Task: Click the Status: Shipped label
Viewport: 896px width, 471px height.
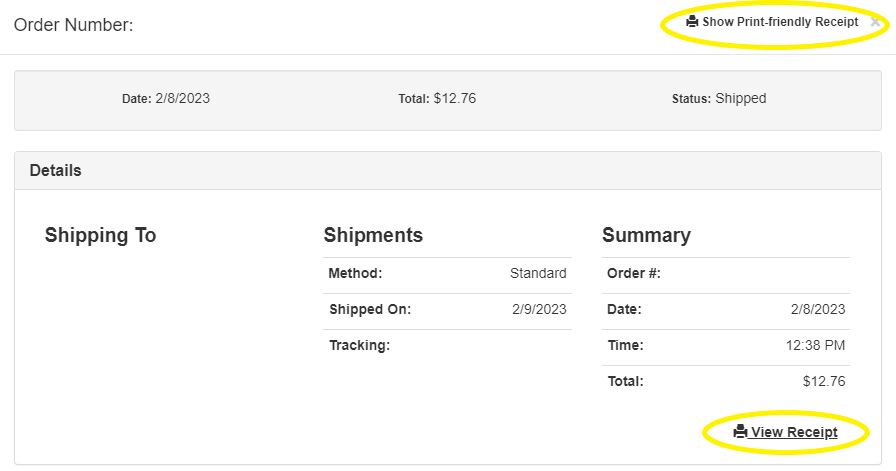Action: (719, 98)
